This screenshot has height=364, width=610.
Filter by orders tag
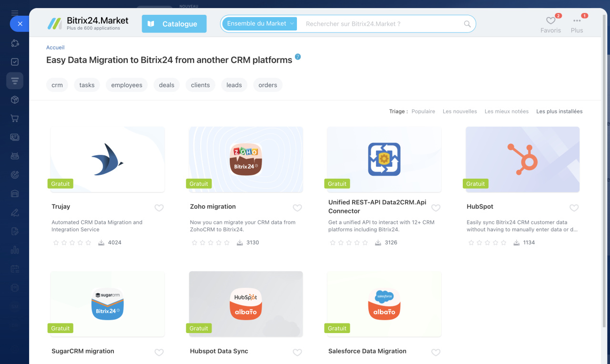pyautogui.click(x=268, y=85)
